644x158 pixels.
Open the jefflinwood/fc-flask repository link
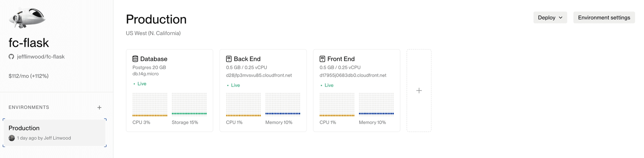click(x=41, y=57)
